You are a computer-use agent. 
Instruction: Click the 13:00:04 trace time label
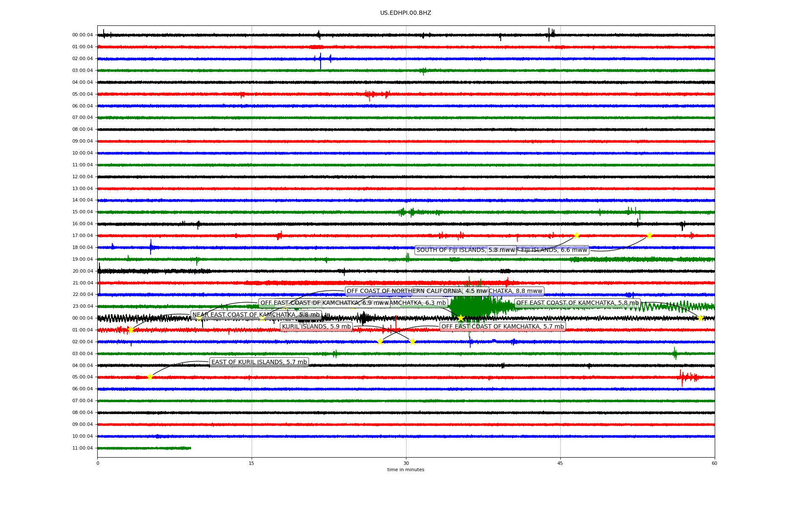click(x=82, y=189)
